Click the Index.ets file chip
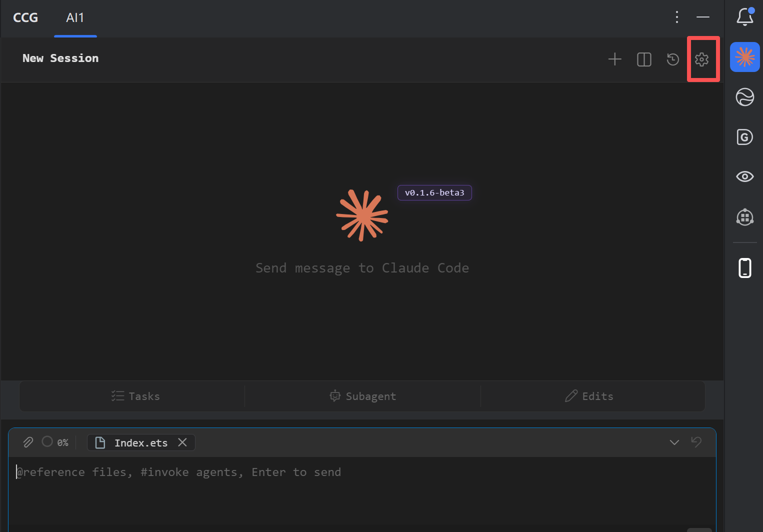The image size is (763, 532). click(x=141, y=442)
